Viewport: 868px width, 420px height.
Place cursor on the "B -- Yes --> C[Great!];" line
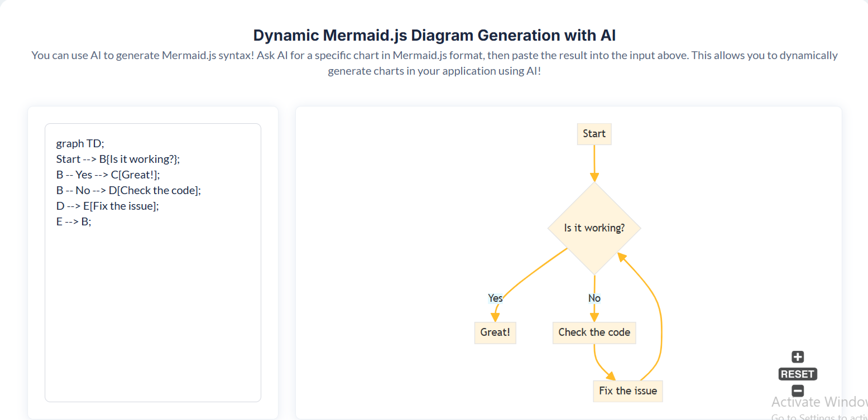pyautogui.click(x=108, y=175)
